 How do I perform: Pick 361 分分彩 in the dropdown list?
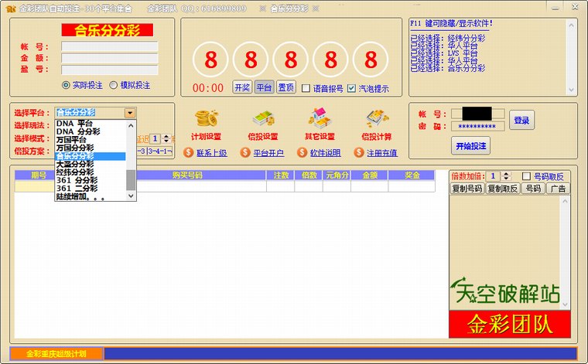point(76,180)
